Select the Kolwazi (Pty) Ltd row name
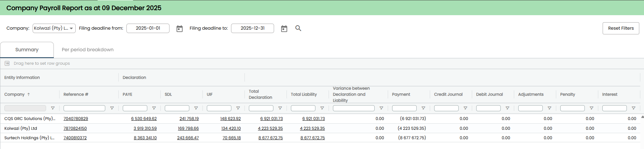644x149 pixels. click(21, 128)
